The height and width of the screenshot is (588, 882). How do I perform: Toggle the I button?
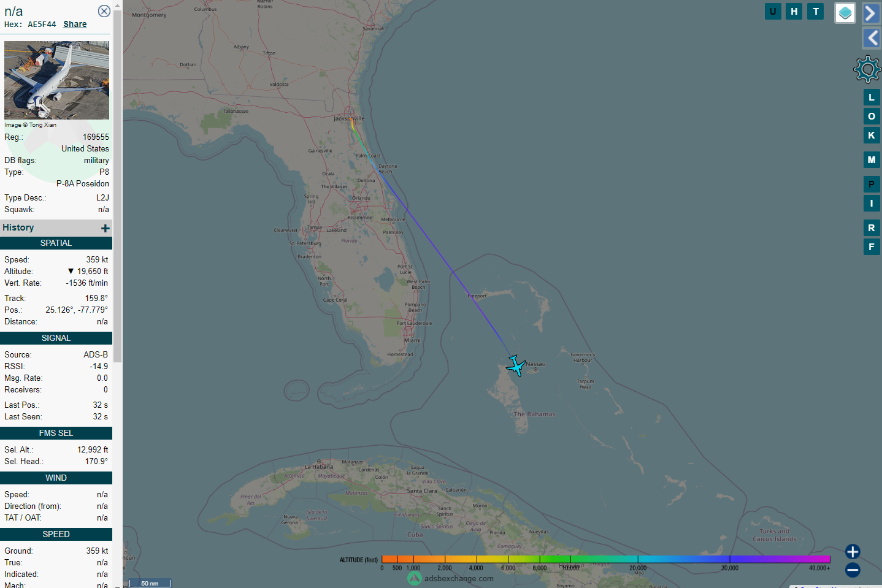(x=872, y=204)
